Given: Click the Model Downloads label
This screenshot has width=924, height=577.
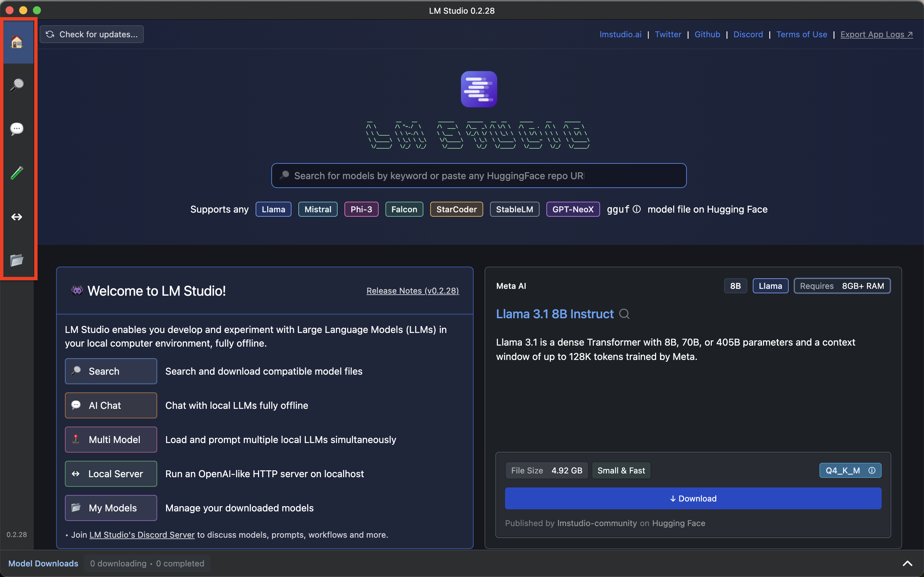Looking at the screenshot, I should pos(43,563).
